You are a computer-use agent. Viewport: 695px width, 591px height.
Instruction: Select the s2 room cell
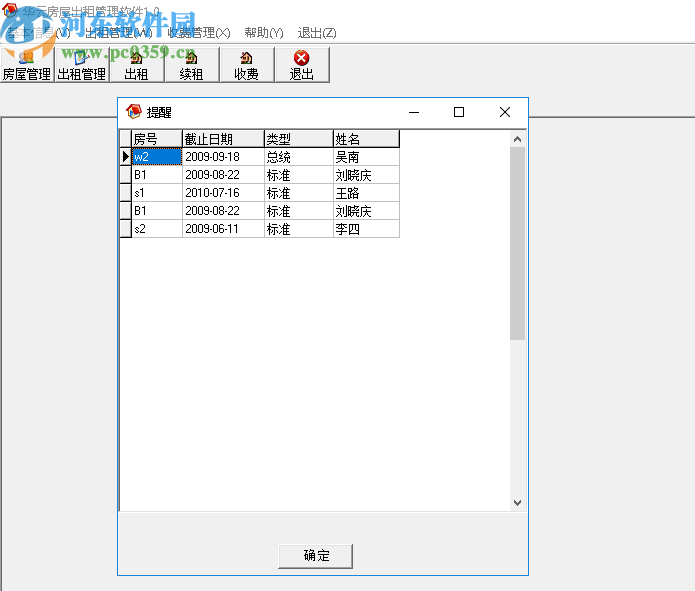coord(157,229)
